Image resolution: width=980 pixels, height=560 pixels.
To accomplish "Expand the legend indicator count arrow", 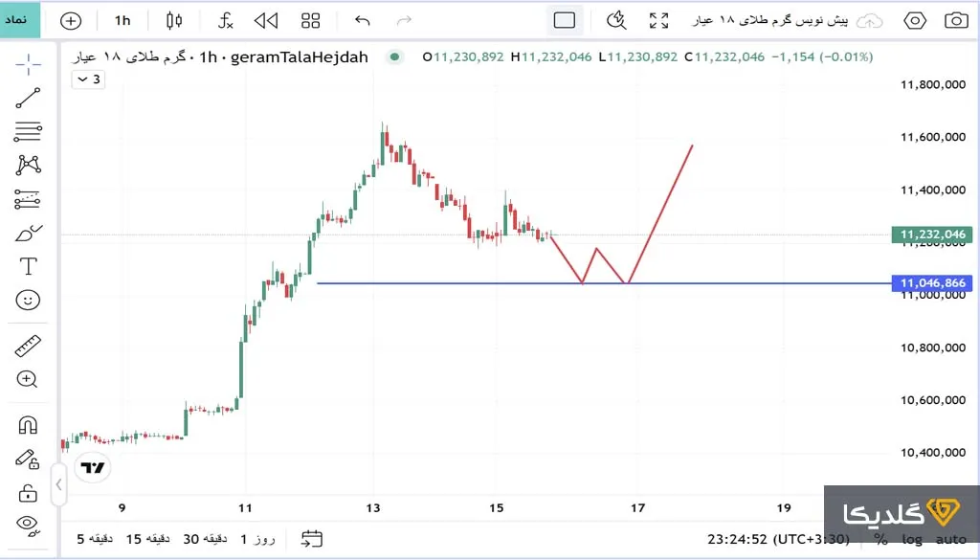I will click(87, 79).
